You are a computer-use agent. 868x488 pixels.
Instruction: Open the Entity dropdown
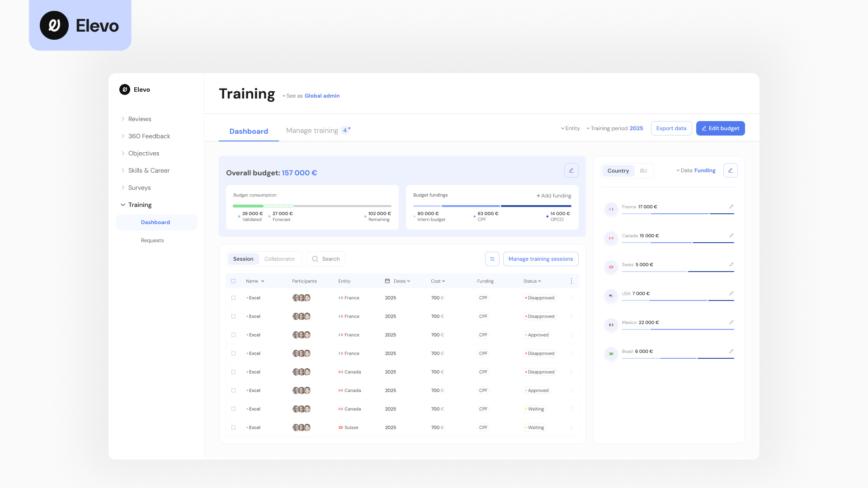(571, 128)
